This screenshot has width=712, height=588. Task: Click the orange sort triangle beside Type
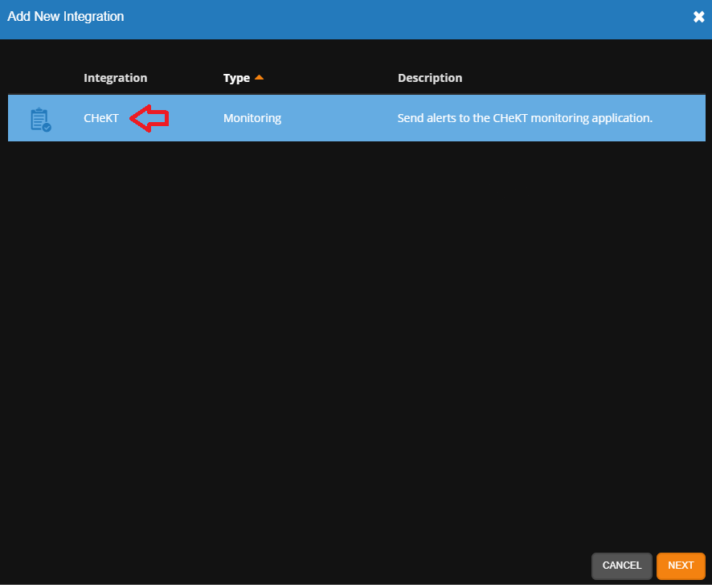(x=258, y=77)
